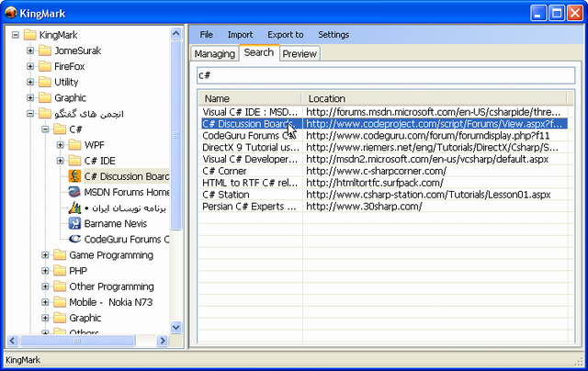Click the Utility folder icon
This screenshot has height=371, width=588.
point(45,82)
